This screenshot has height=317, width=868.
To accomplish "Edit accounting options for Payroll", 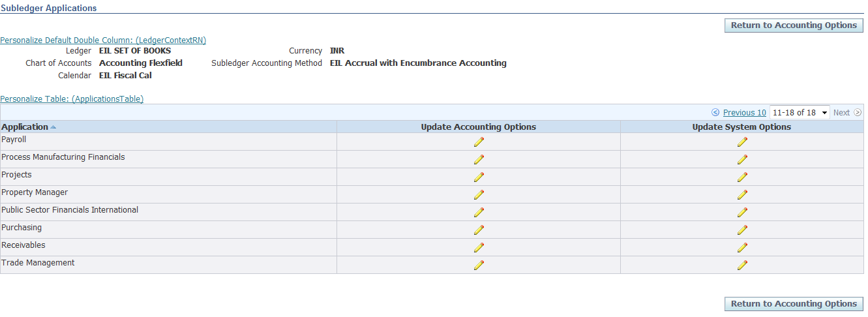I will (x=479, y=142).
